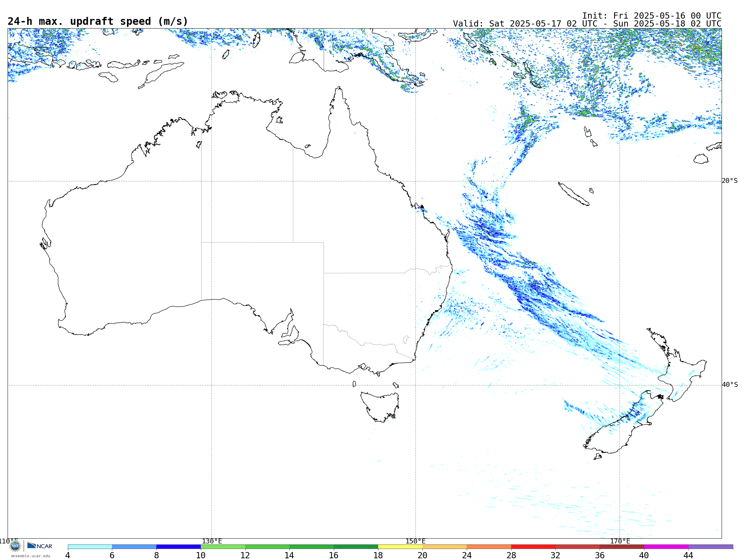Viewport: 744px width, 560px height.
Task: Click the colorbar tick label '8'
Action: click(x=156, y=556)
